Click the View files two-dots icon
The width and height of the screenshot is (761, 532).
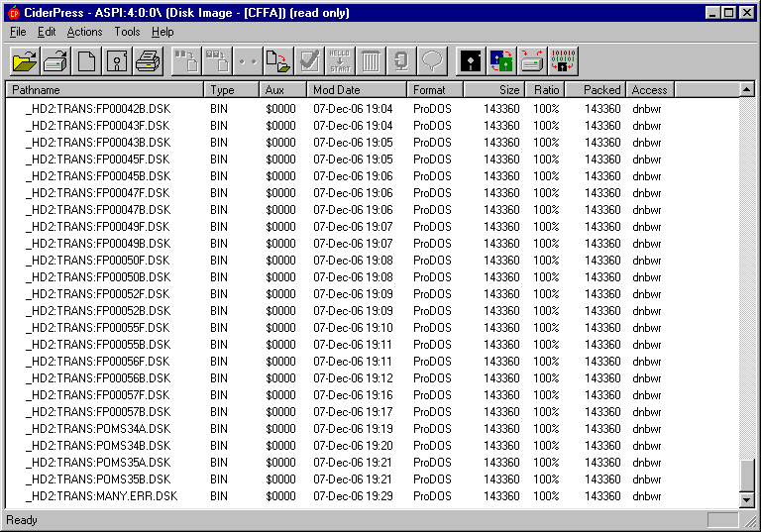coord(248,61)
